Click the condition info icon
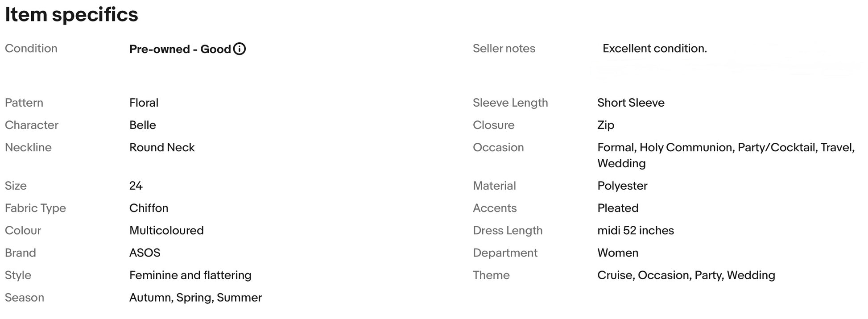 tap(240, 49)
